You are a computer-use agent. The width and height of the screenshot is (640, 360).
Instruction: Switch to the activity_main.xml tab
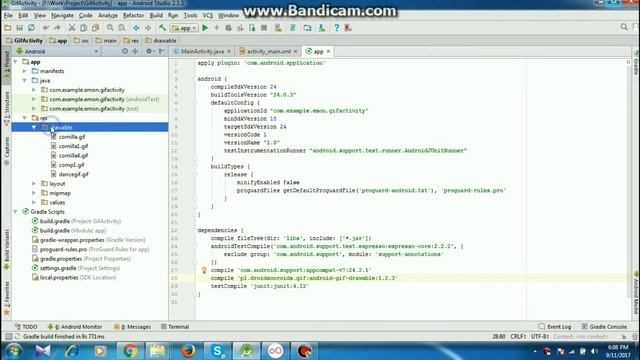[269, 51]
